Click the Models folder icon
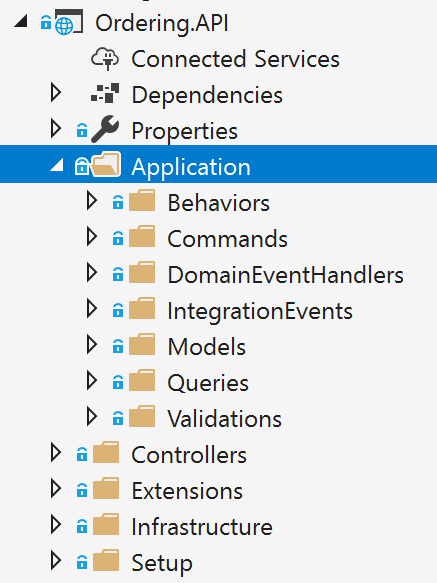This screenshot has width=437, height=583. (x=142, y=344)
